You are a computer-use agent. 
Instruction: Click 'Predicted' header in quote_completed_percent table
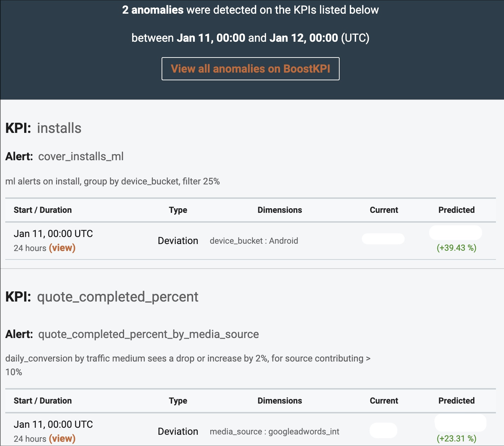point(456,401)
